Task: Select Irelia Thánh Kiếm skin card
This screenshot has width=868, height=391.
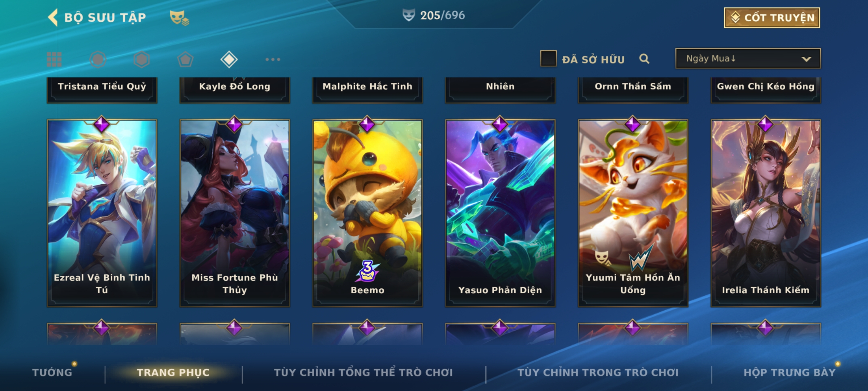Action: [766, 213]
